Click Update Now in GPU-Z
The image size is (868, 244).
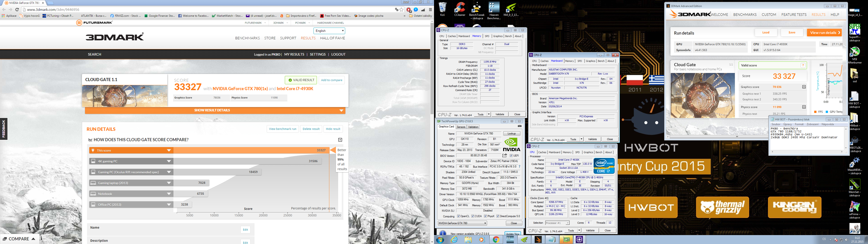[512, 234]
